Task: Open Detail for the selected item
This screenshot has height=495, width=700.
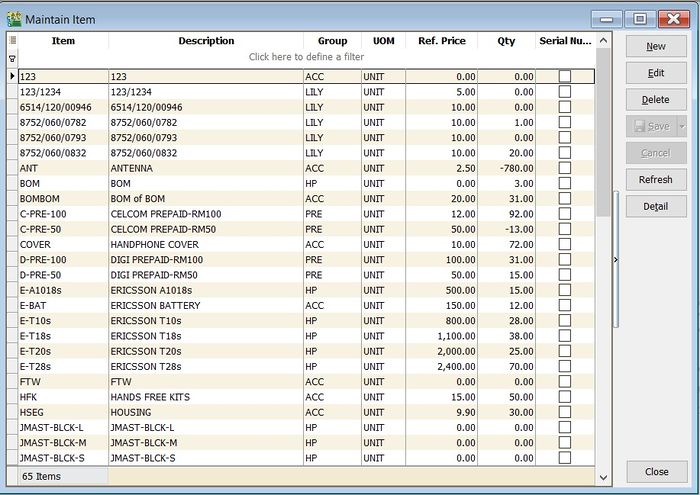Action: point(655,206)
